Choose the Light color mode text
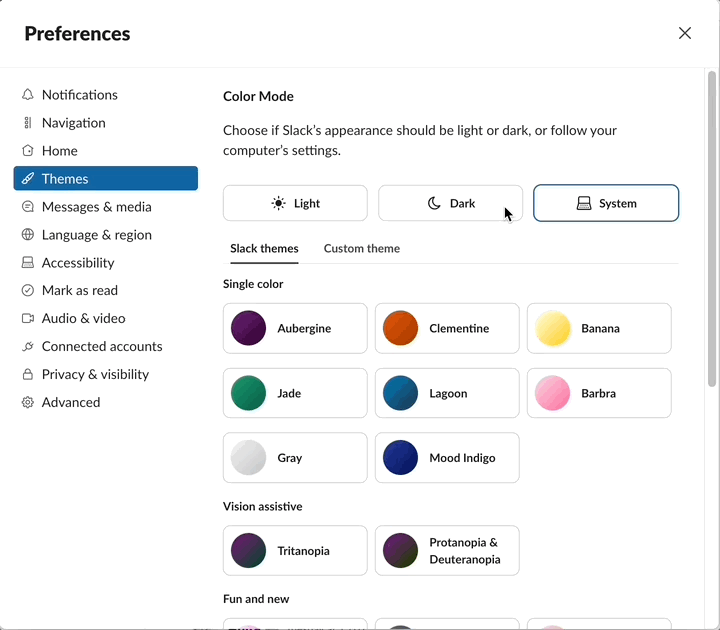The height and width of the screenshot is (630, 720). coord(307,203)
